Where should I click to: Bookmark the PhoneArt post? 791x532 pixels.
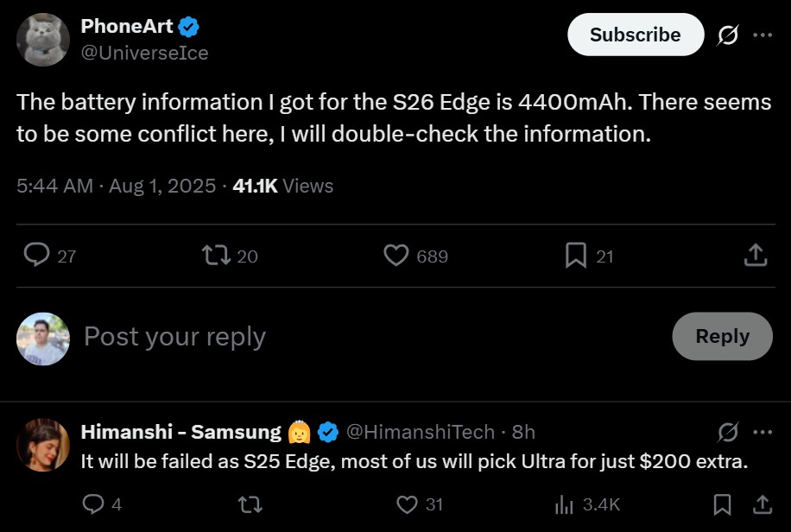576,255
